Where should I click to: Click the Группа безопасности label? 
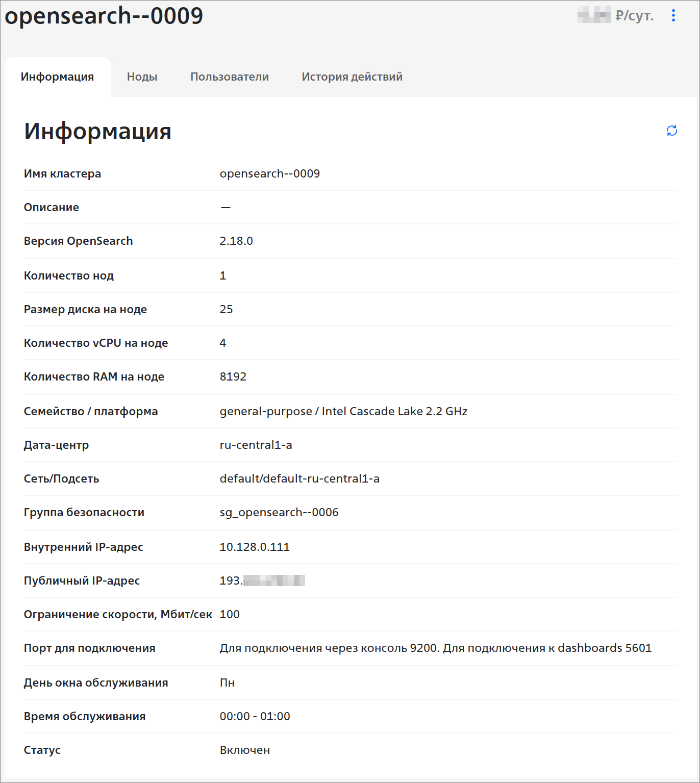tap(84, 512)
